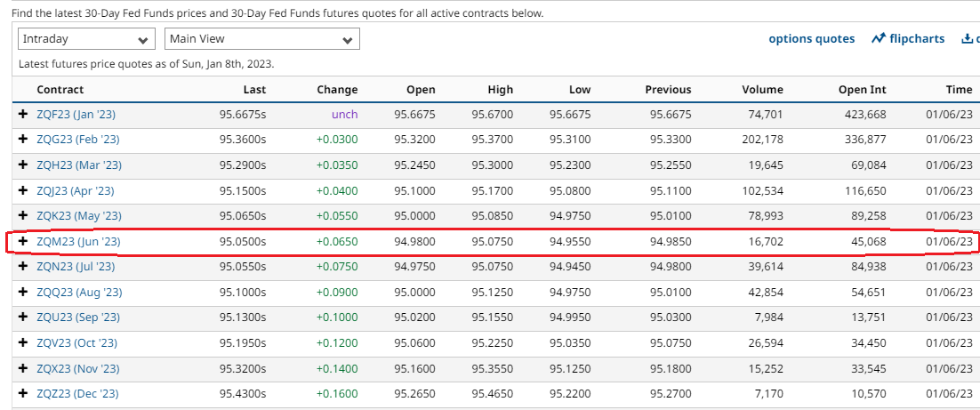Open the Main View dropdown

261,39
